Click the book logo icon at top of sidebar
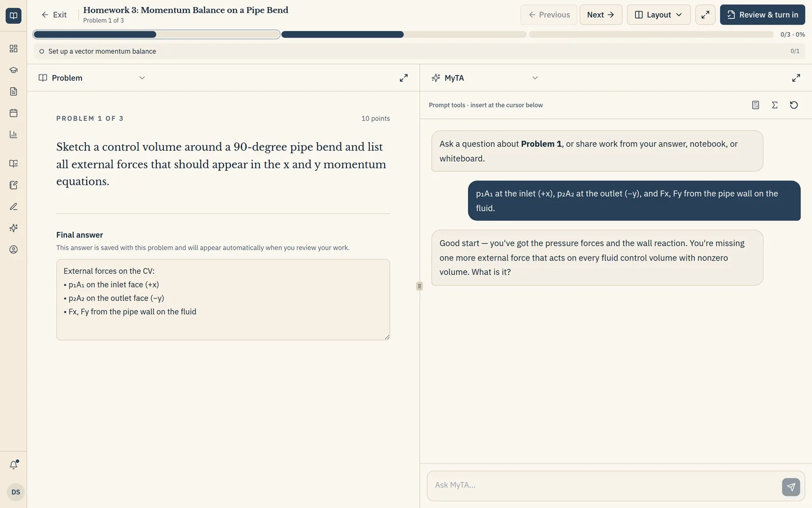 (14, 15)
